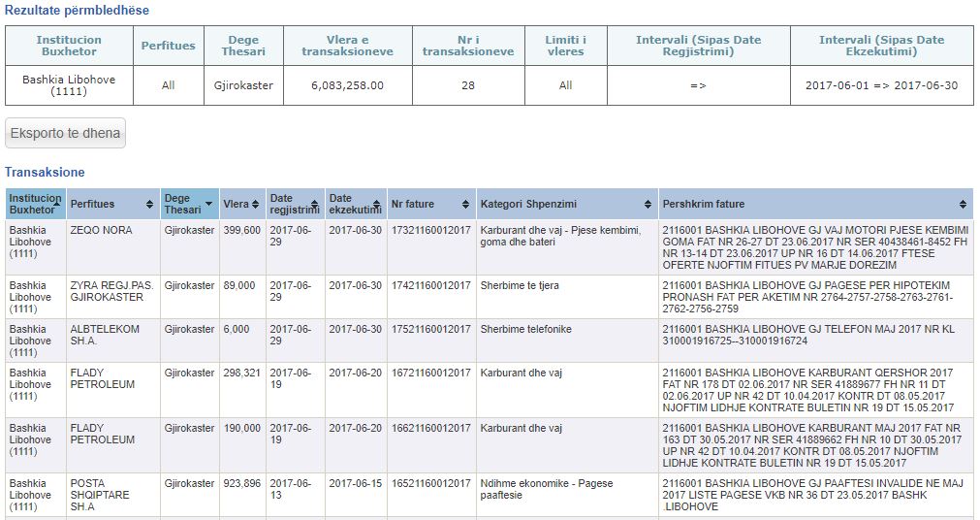
Task: Click Ndihme ekonomike - Pagese paaftesie cell
Action: coord(567,495)
